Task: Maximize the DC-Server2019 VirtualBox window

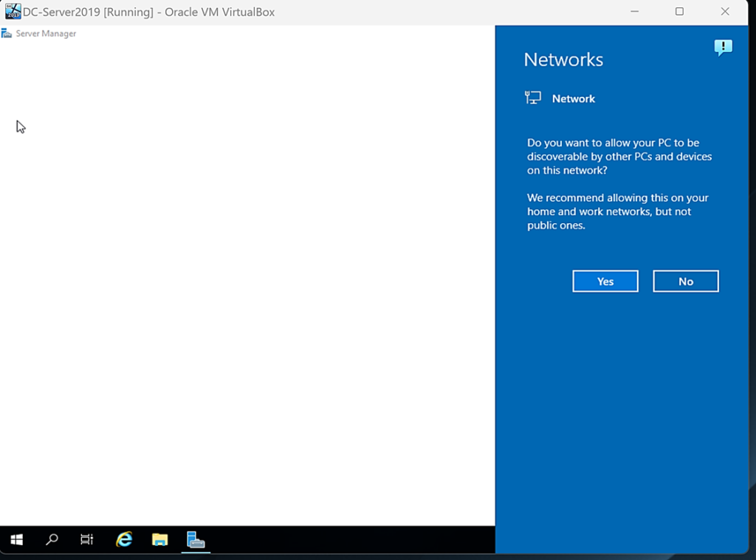Action: click(679, 12)
